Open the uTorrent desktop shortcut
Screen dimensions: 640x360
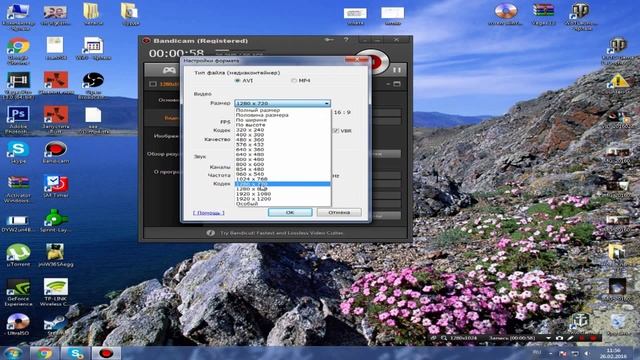tap(18, 255)
